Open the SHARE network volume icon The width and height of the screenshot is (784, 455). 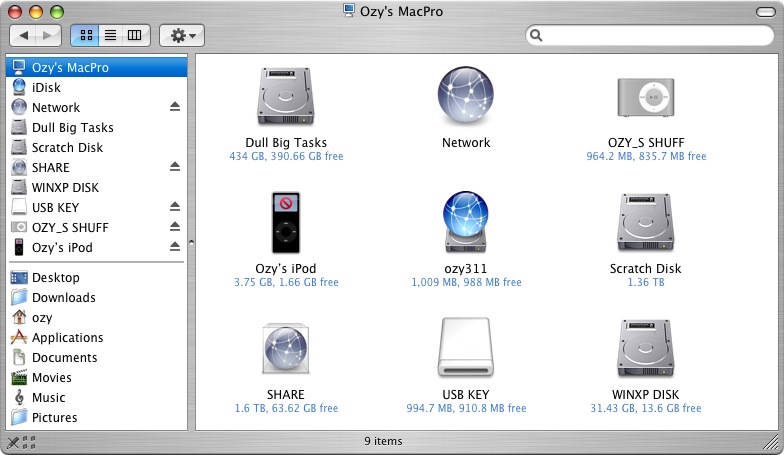tap(286, 348)
